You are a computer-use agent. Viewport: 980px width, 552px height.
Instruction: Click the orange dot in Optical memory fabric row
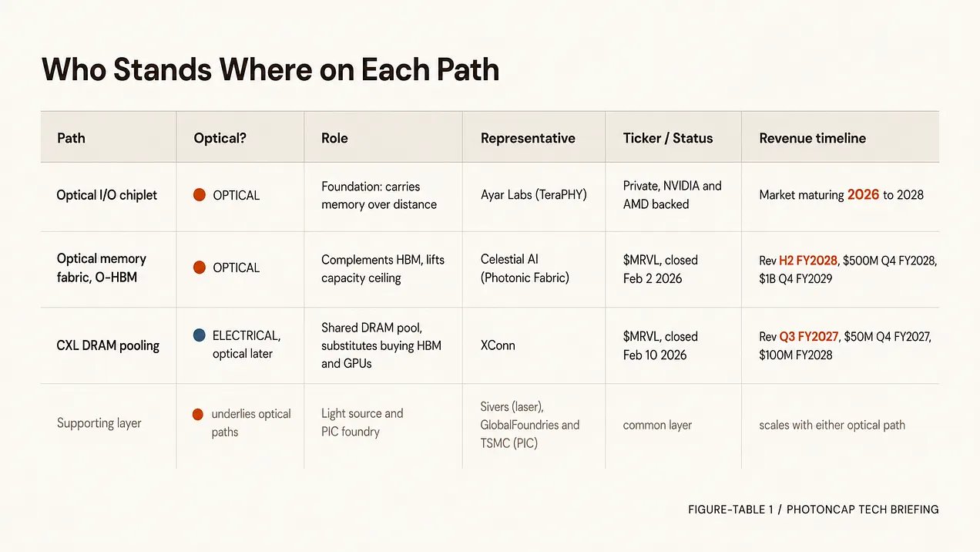[199, 268]
